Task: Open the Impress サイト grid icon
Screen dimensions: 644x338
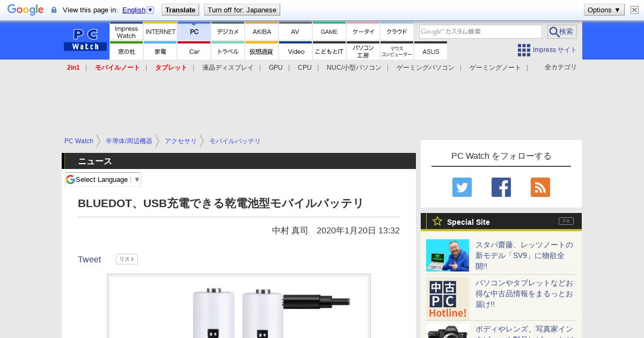Action: pyautogui.click(x=524, y=50)
